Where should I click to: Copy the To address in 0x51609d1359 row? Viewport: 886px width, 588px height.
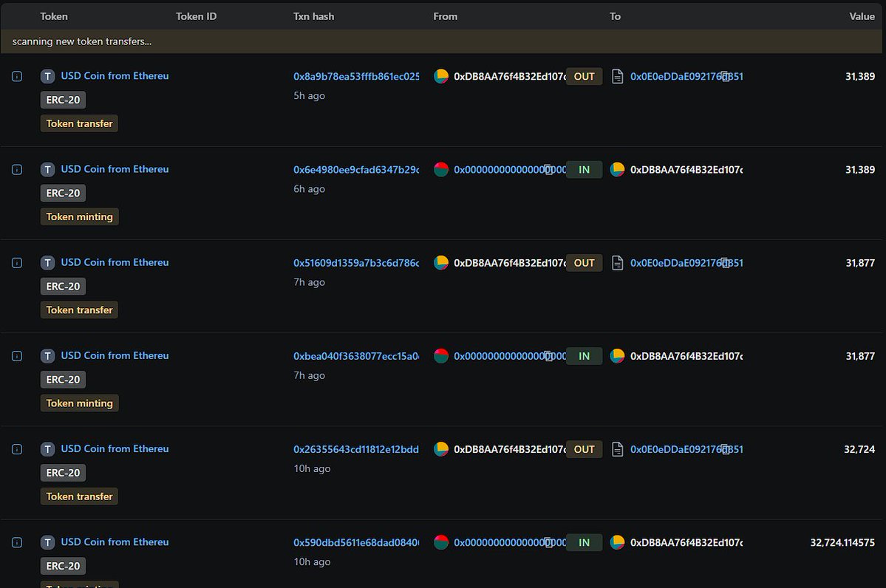pyautogui.click(x=725, y=263)
